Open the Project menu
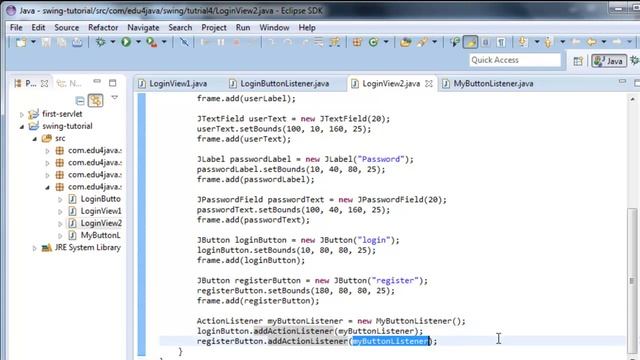 tap(214, 27)
